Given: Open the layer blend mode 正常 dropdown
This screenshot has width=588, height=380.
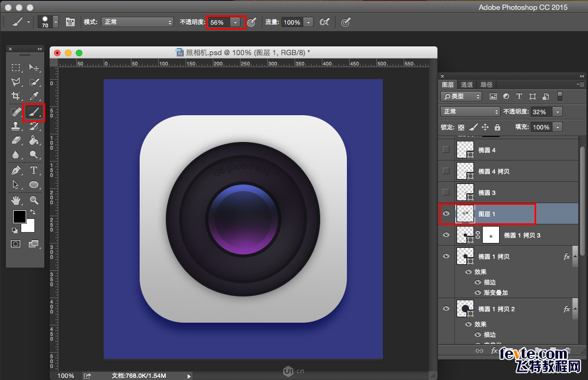Looking at the screenshot, I should (470, 111).
